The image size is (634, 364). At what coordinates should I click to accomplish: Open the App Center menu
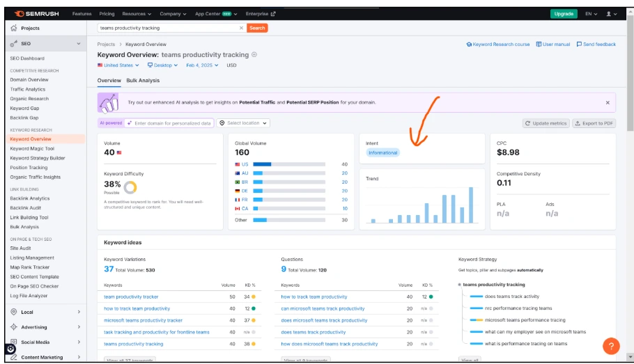(216, 14)
